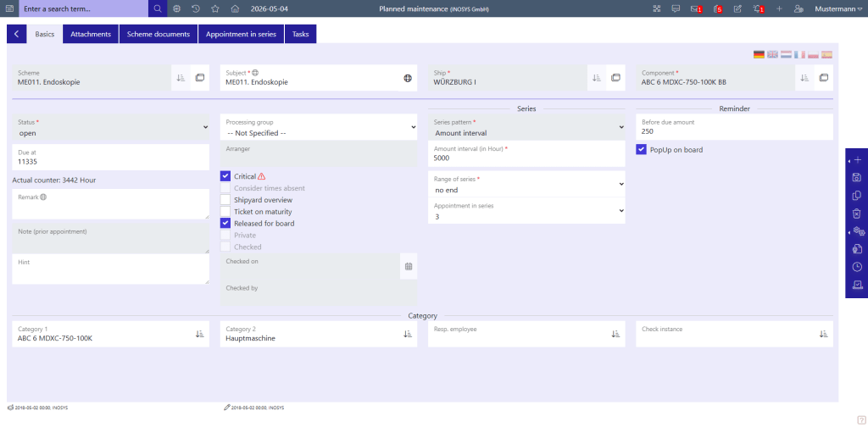Toggle the Consider times absent checkbox

tap(225, 188)
